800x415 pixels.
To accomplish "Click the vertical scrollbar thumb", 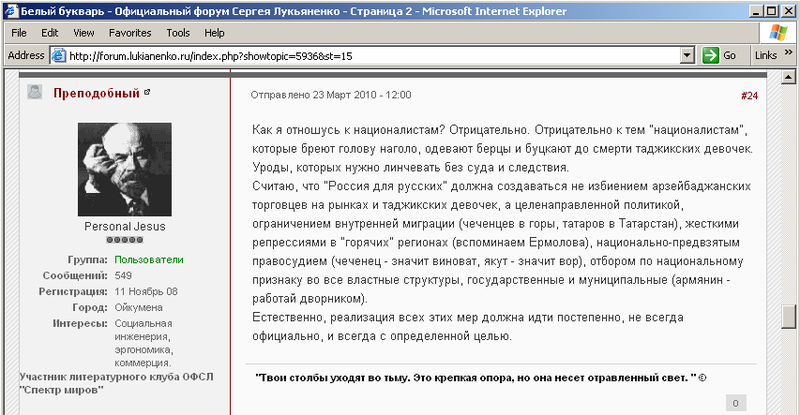I will 788,316.
